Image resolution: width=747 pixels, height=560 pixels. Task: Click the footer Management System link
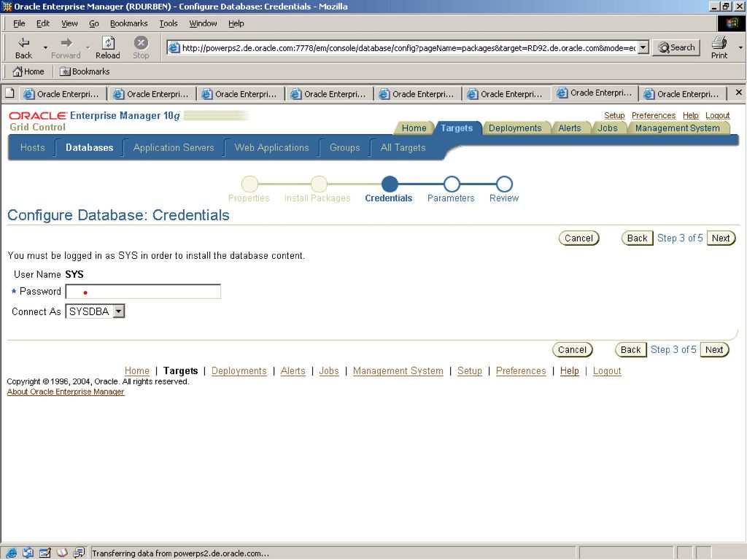pyautogui.click(x=398, y=371)
